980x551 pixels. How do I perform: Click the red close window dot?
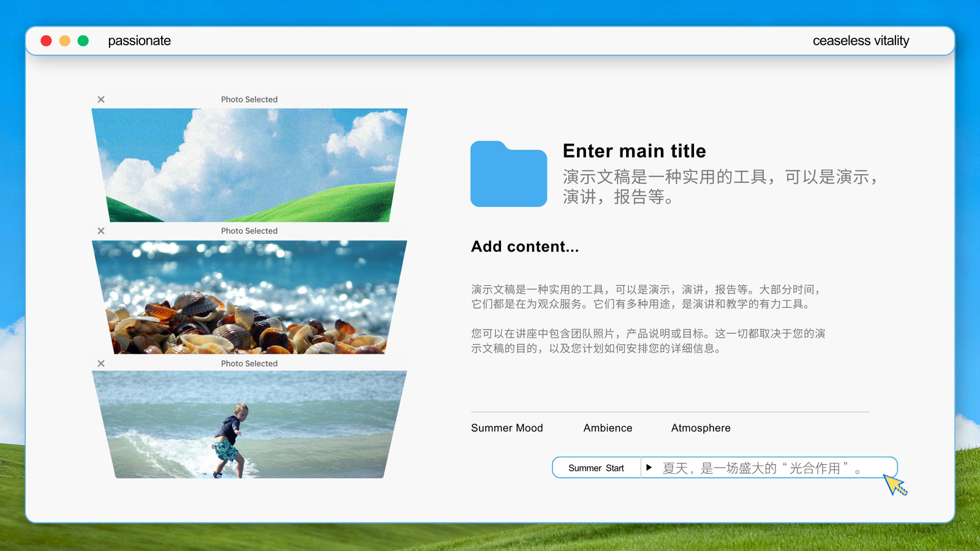coord(46,40)
